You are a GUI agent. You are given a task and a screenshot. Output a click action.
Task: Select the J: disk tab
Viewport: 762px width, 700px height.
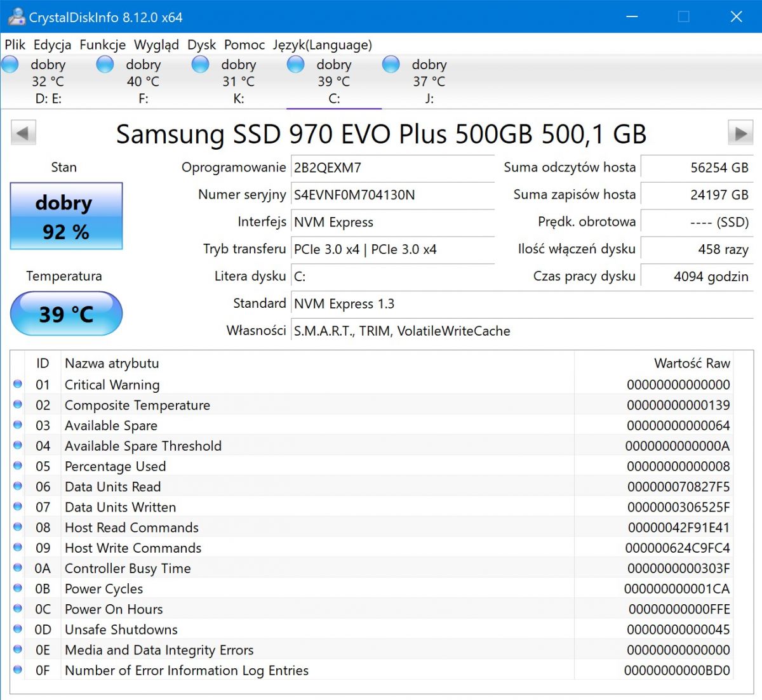coord(429,81)
